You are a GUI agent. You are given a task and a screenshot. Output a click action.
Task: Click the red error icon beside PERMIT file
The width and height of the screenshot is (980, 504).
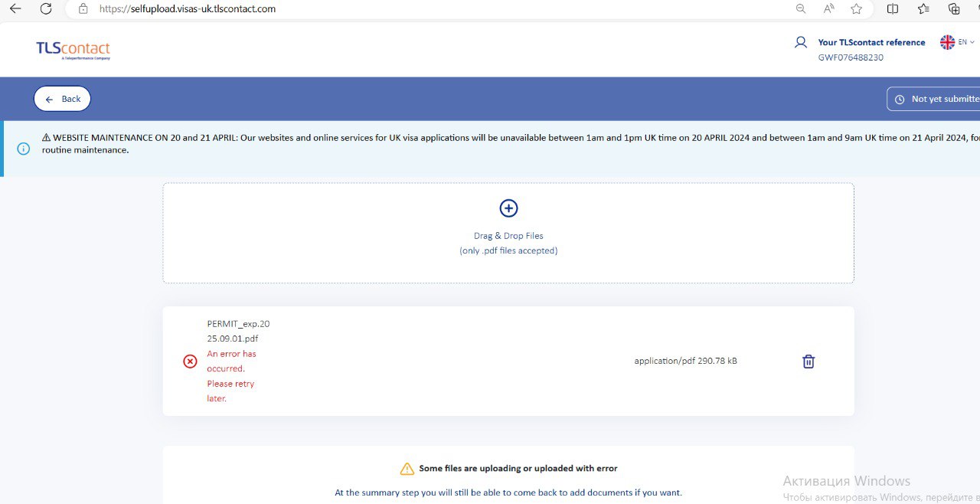(x=190, y=362)
